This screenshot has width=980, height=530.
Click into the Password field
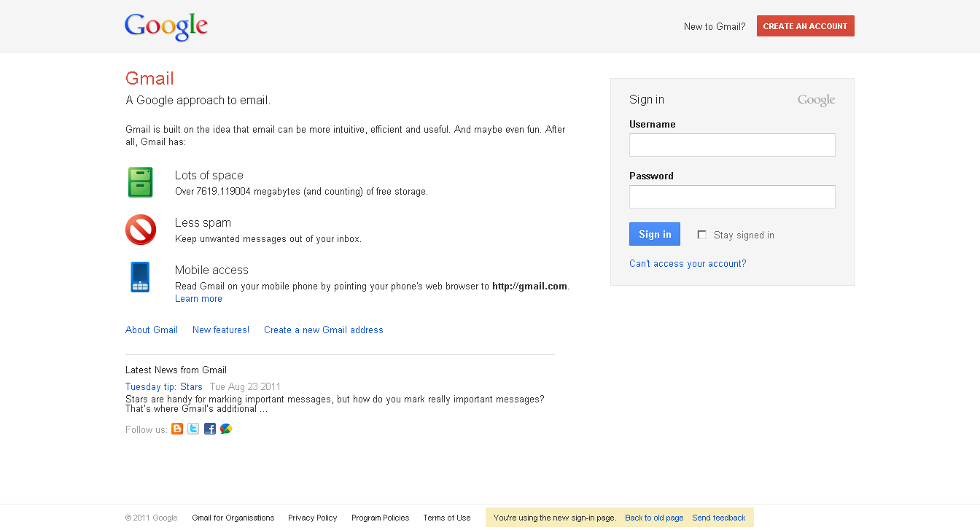[x=732, y=197]
